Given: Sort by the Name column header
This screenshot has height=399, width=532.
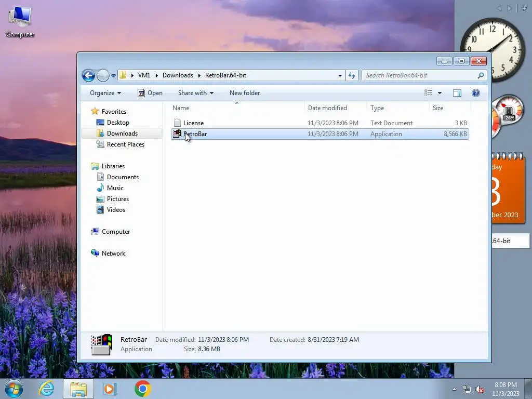Looking at the screenshot, I should click(237, 108).
